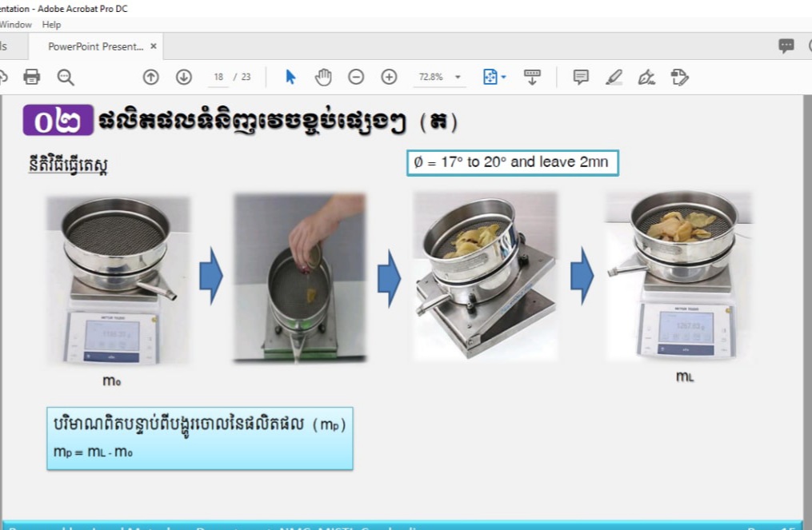Go to previous page with up arrow
This screenshot has width=812, height=530.
click(150, 77)
